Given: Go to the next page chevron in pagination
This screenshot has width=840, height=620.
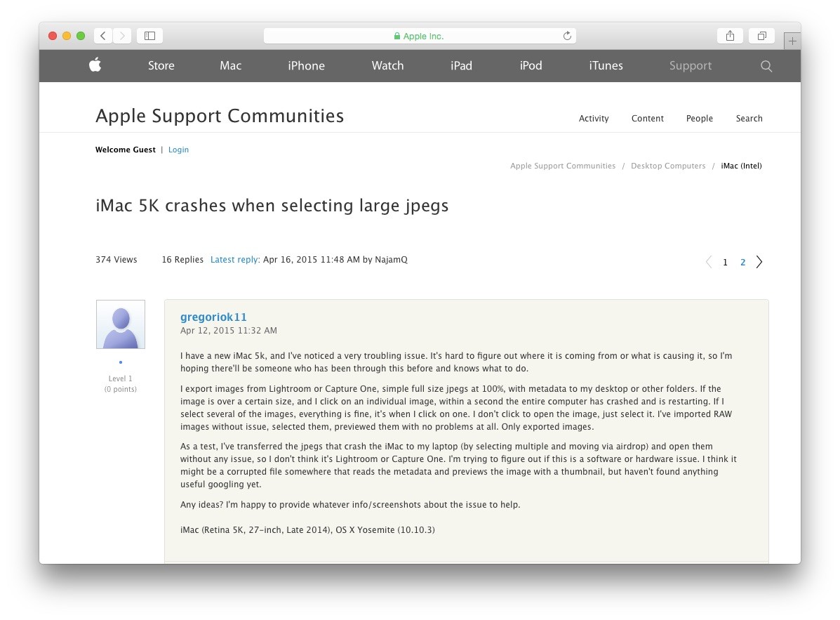Looking at the screenshot, I should [x=759, y=262].
